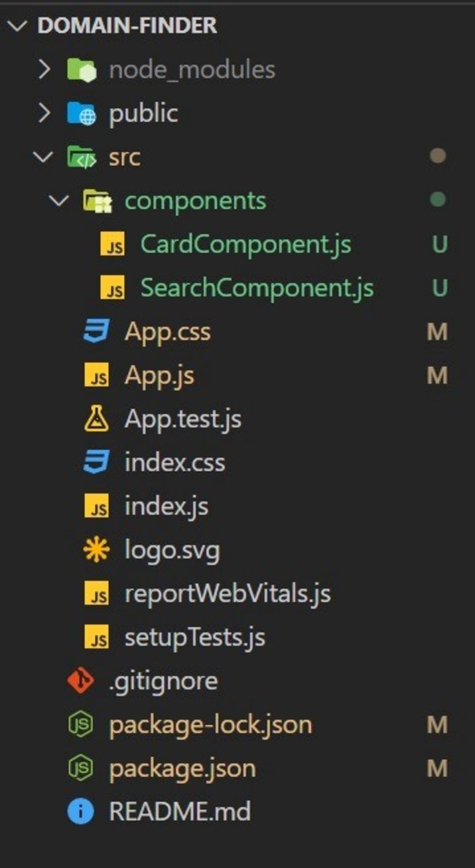
Task: Click the node_modules folder icon
Action: tap(82, 70)
